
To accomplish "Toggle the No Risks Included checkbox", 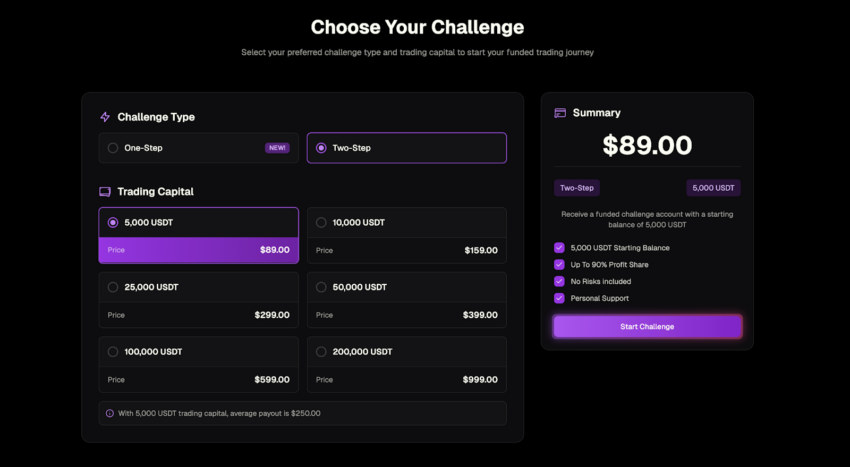I will point(559,281).
